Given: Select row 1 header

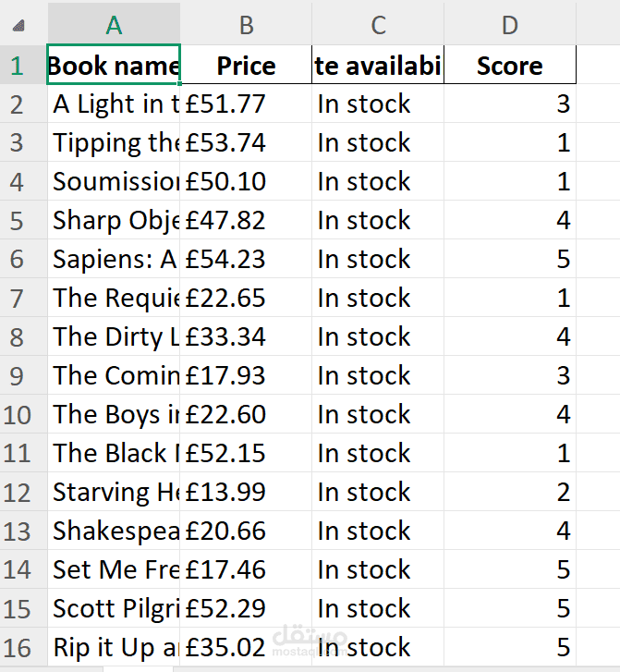Looking at the screenshot, I should click(17, 66).
